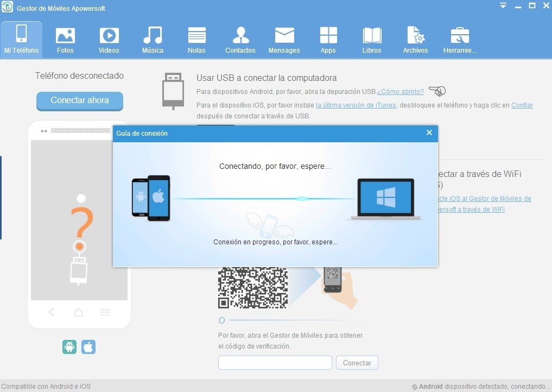Image resolution: width=552 pixels, height=392 pixels.
Task: Click the pointing hand icon
Action: 437,91
